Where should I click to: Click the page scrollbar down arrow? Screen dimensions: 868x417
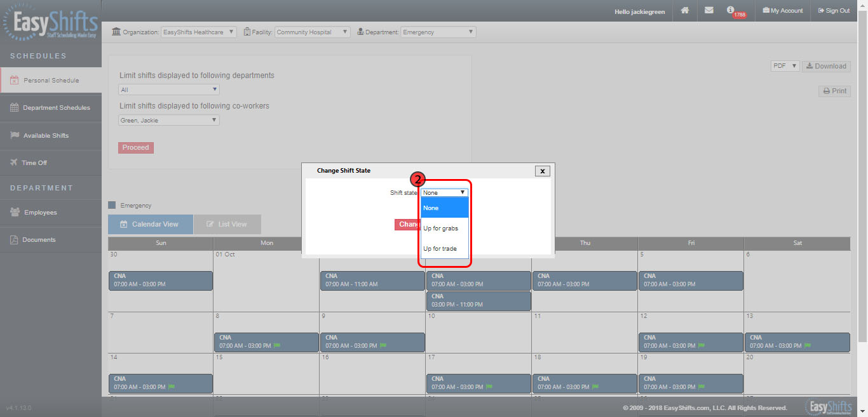[862, 412]
